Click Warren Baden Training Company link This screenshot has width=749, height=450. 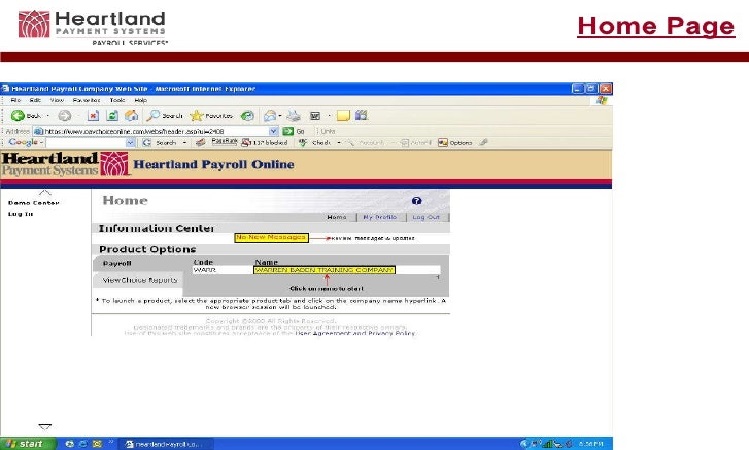click(x=324, y=270)
